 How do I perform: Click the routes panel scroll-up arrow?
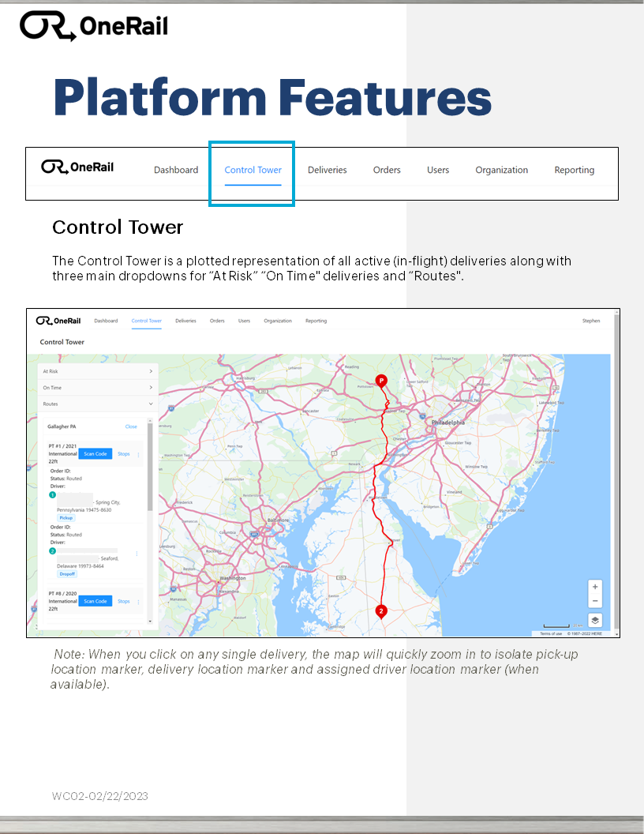(150, 421)
